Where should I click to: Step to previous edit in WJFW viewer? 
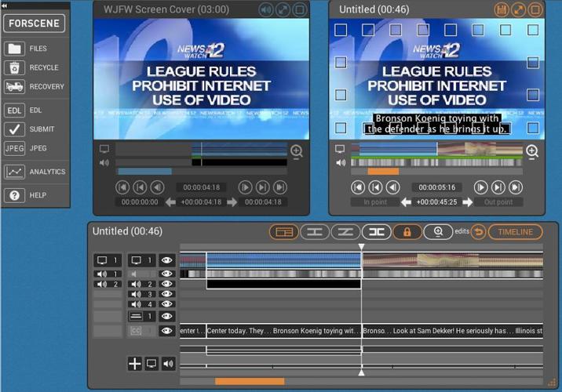click(x=140, y=187)
